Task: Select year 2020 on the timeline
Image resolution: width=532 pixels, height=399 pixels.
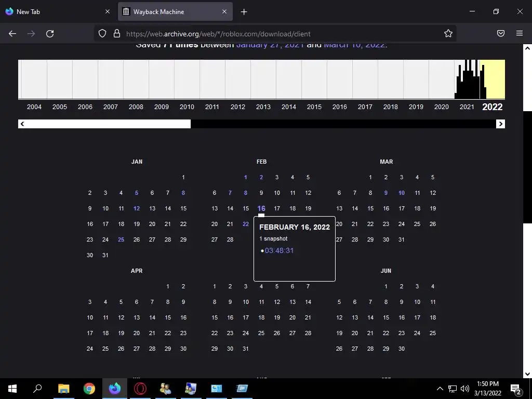Action: [442, 107]
